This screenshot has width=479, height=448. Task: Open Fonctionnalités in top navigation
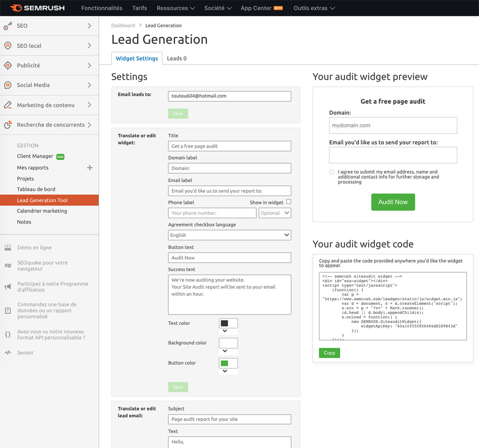click(x=102, y=8)
